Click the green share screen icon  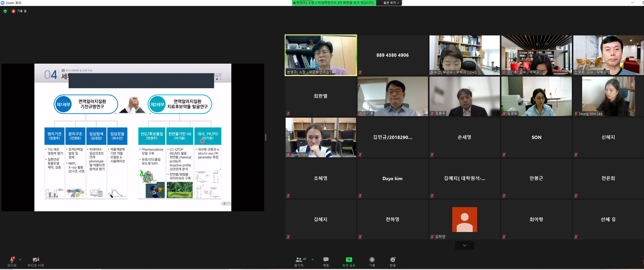pos(349,260)
